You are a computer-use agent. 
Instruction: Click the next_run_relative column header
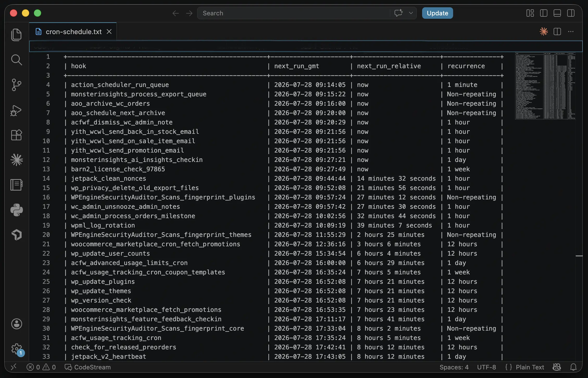pyautogui.click(x=389, y=66)
